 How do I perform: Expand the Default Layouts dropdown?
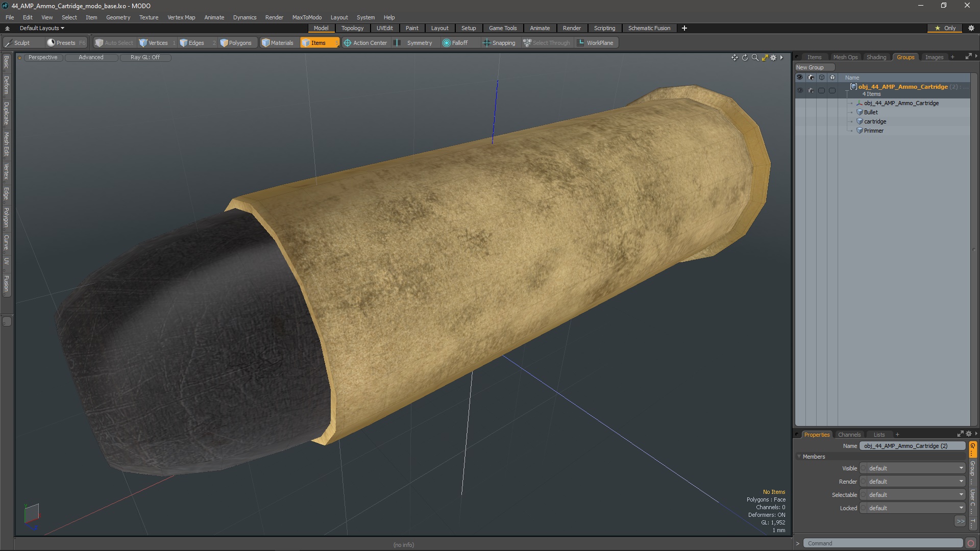tap(42, 28)
